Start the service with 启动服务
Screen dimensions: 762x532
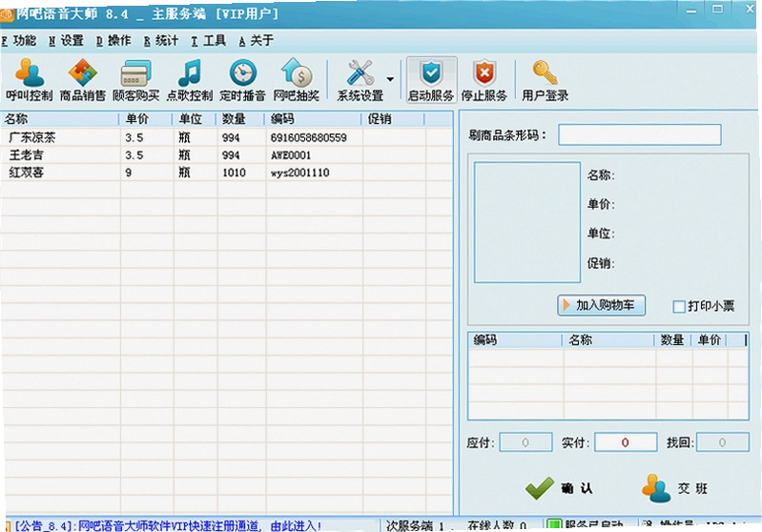431,80
